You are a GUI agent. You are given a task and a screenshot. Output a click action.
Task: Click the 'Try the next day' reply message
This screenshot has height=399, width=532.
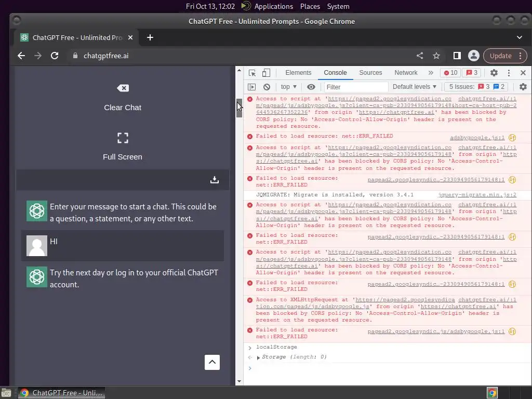tap(134, 278)
